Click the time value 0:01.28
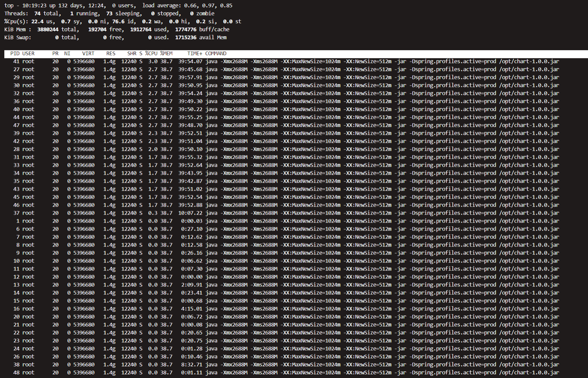Viewport: 588px width, 378px height. [192, 349]
